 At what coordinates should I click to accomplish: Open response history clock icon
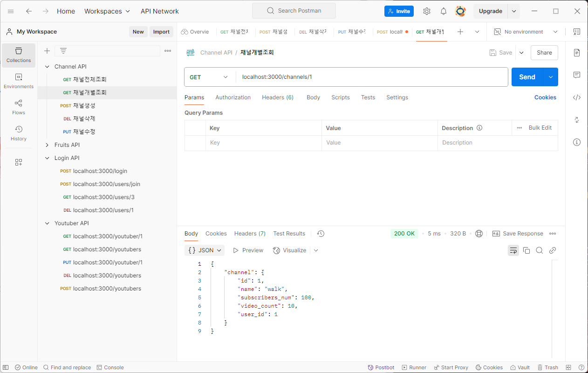click(321, 234)
